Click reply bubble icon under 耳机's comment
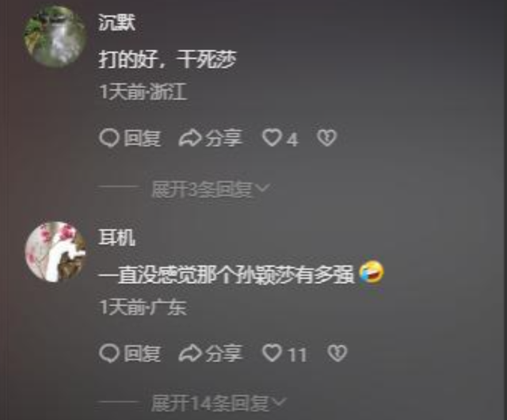Screen dimensions: 507x420 [109, 353]
